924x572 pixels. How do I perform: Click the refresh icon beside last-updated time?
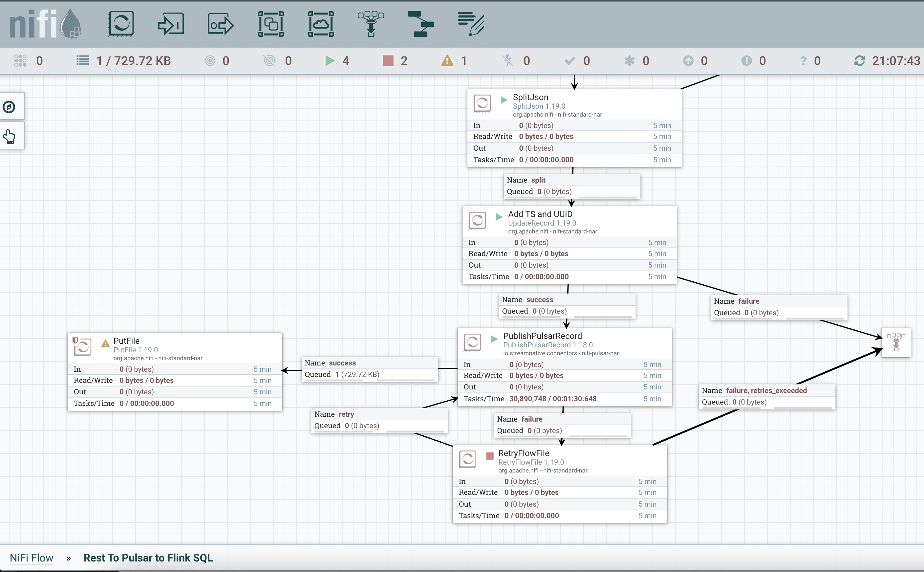pos(859,60)
